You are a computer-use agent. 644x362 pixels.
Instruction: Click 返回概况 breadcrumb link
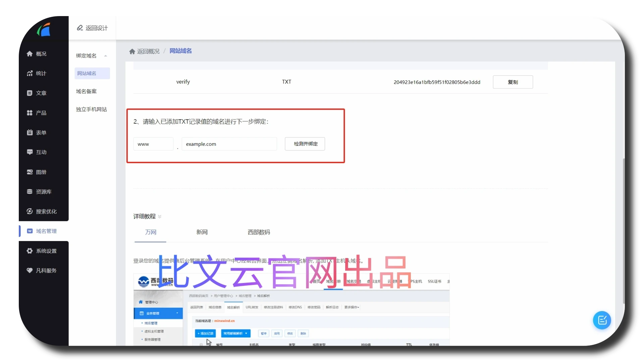pos(148,51)
